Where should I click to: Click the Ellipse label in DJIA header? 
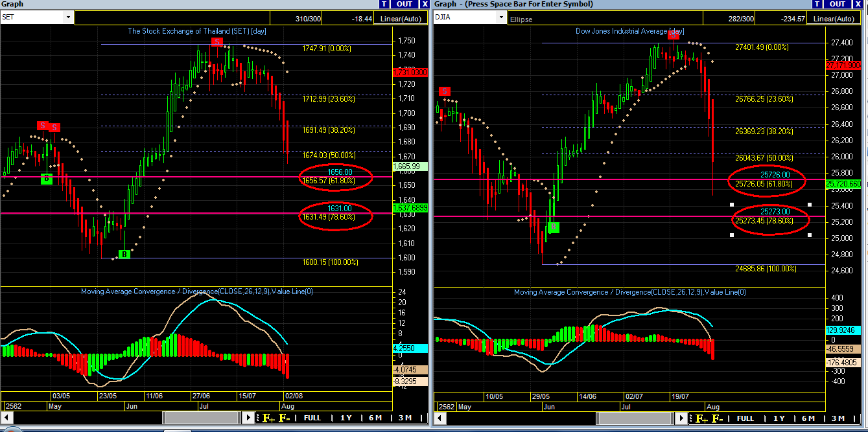[522, 19]
